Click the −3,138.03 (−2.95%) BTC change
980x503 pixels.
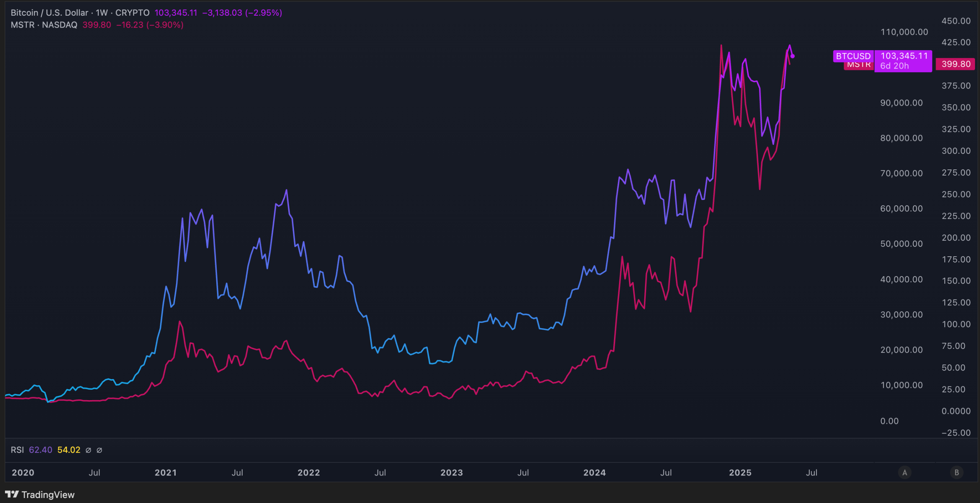pyautogui.click(x=242, y=13)
